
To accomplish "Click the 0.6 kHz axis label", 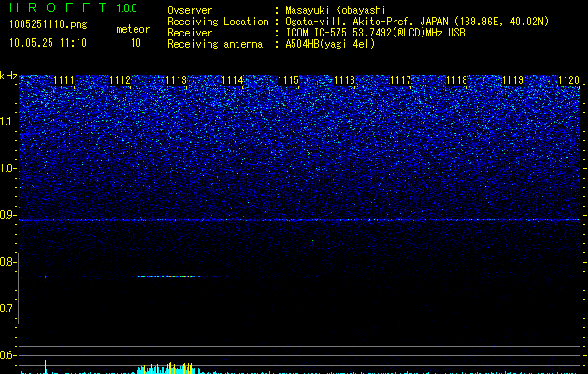I will click(8, 355).
